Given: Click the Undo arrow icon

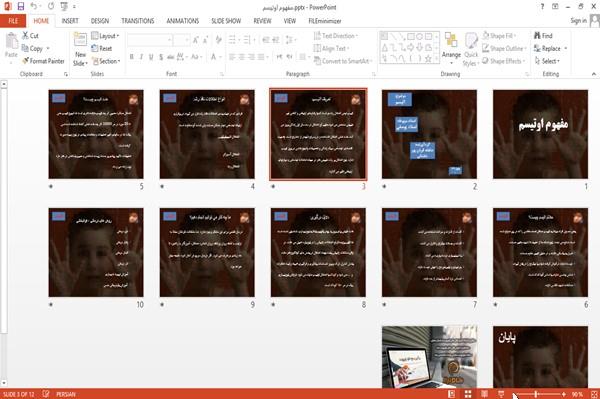Looking at the screenshot, I should [x=34, y=7].
